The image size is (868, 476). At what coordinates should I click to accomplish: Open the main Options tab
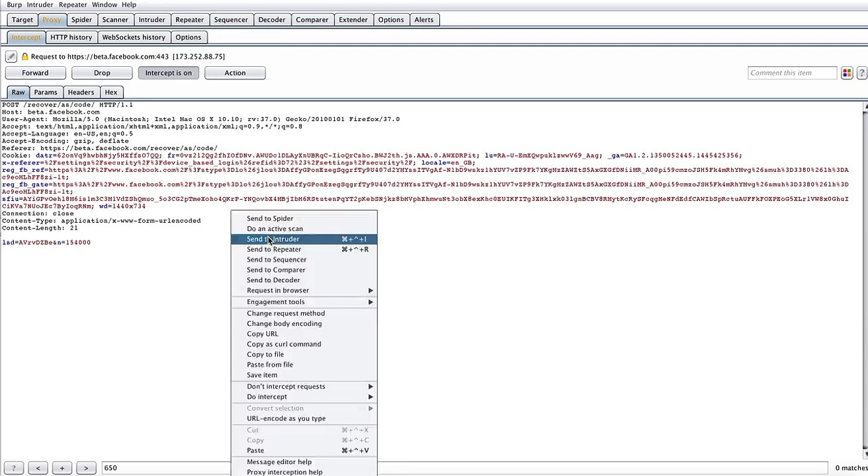tap(391, 20)
